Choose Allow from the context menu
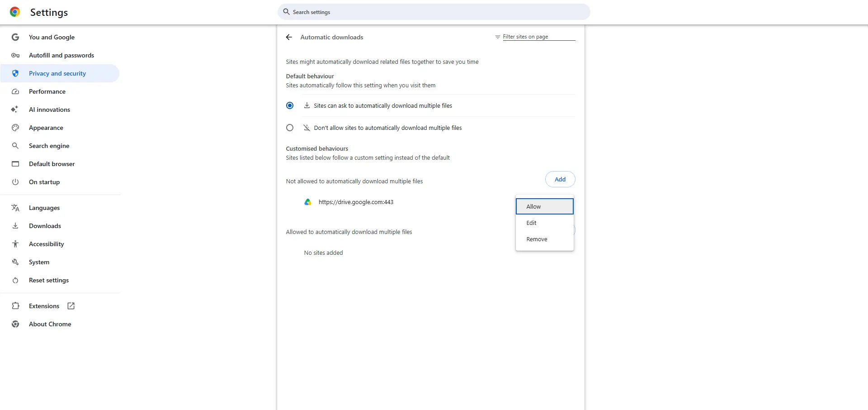The image size is (868, 410). tap(545, 206)
